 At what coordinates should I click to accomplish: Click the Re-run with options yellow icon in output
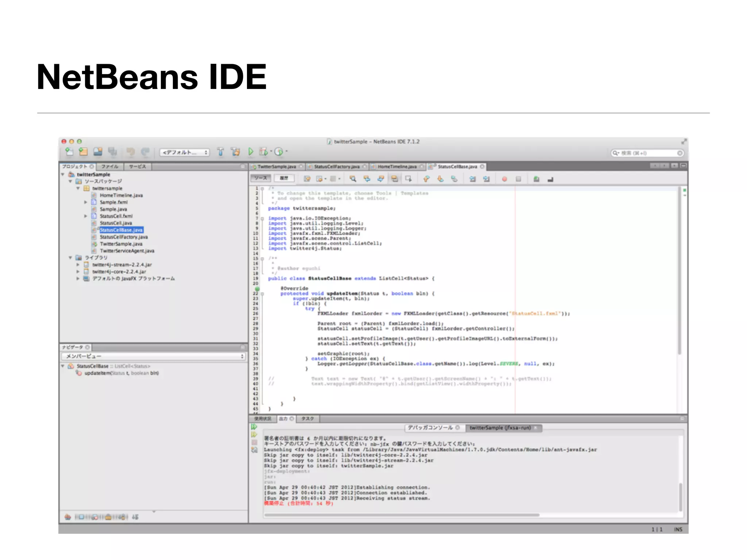click(x=254, y=435)
